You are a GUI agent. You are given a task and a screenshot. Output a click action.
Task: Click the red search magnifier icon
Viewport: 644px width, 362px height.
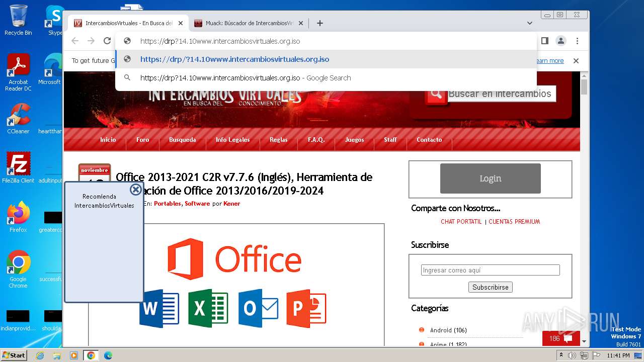(x=436, y=94)
